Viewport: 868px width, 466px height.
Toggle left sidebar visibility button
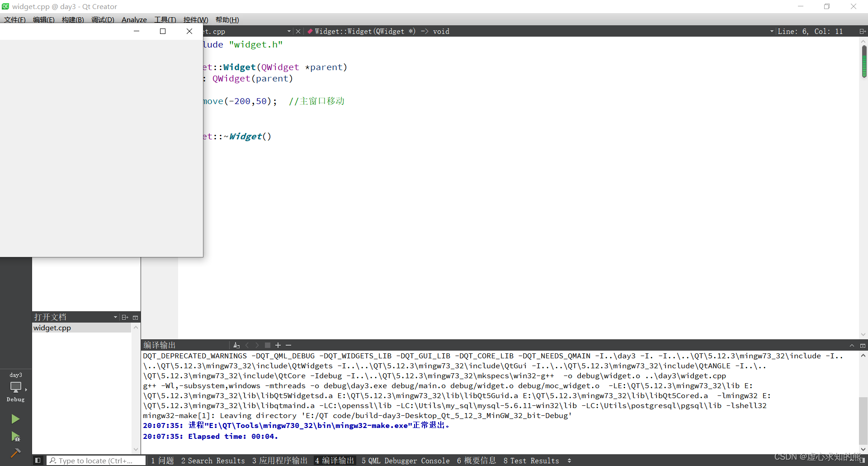coord(38,461)
